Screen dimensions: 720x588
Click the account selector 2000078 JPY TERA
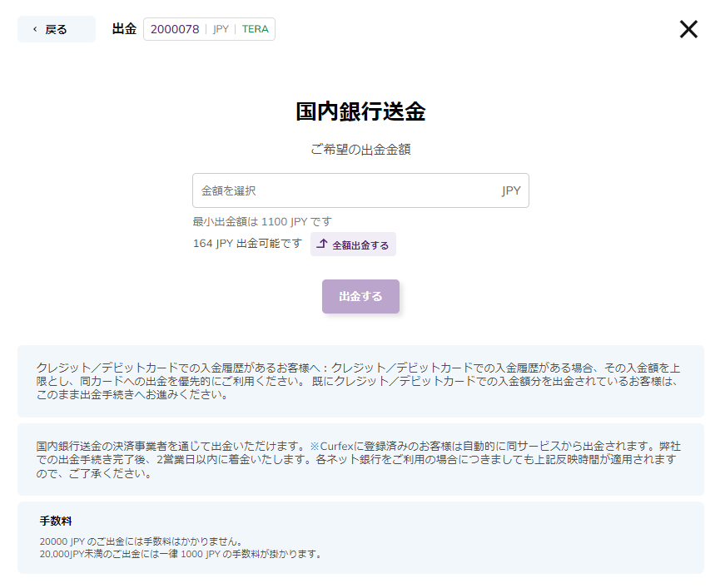click(x=210, y=29)
